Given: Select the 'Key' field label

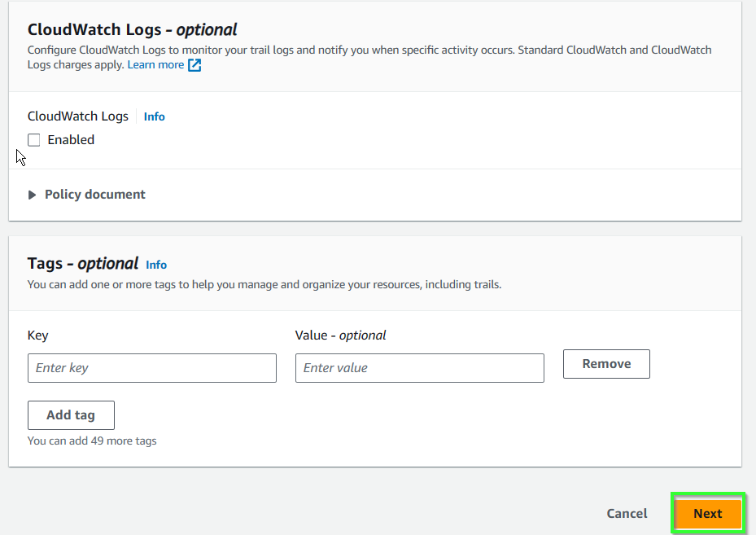Looking at the screenshot, I should [x=37, y=335].
